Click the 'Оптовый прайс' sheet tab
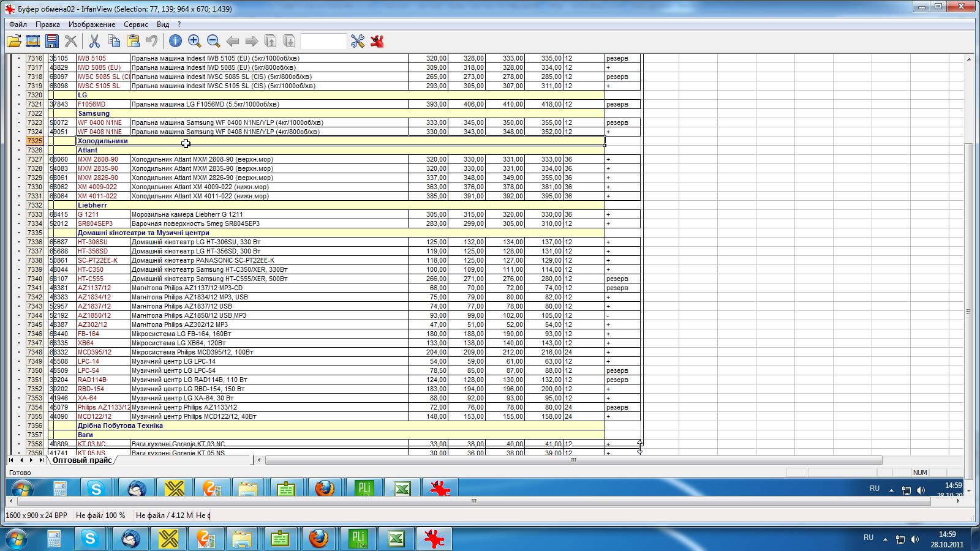 [x=82, y=460]
